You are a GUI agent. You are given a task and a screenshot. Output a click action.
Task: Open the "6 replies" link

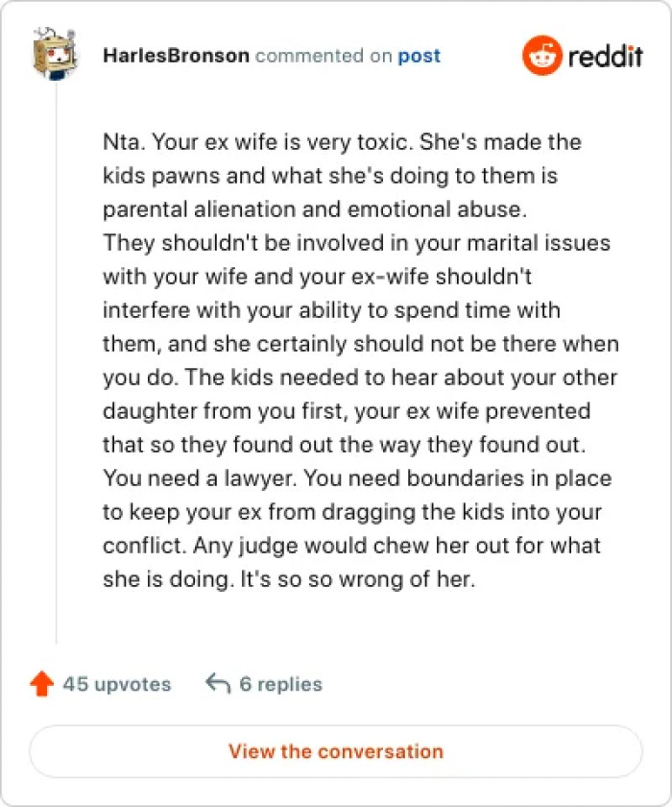280,684
